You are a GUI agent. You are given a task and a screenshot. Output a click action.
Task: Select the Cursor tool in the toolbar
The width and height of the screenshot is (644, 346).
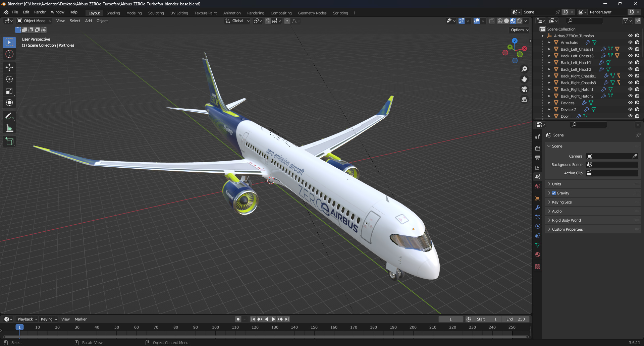[x=9, y=54]
